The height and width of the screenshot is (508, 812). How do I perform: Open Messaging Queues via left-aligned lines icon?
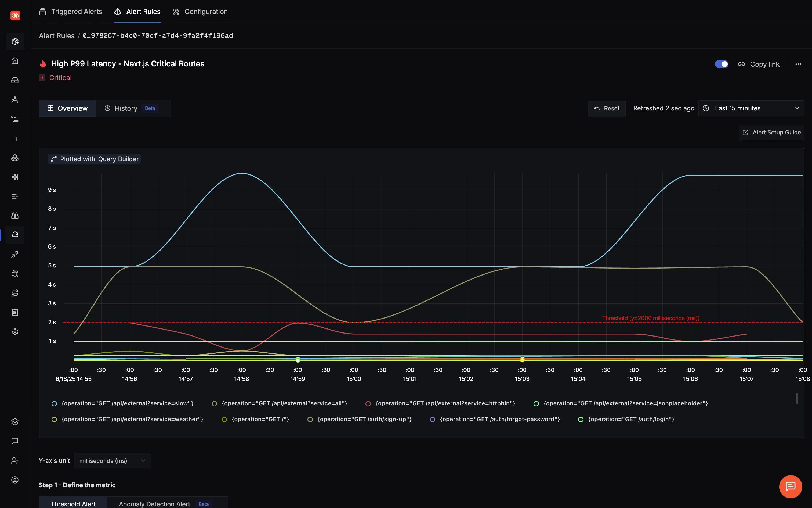click(x=15, y=196)
